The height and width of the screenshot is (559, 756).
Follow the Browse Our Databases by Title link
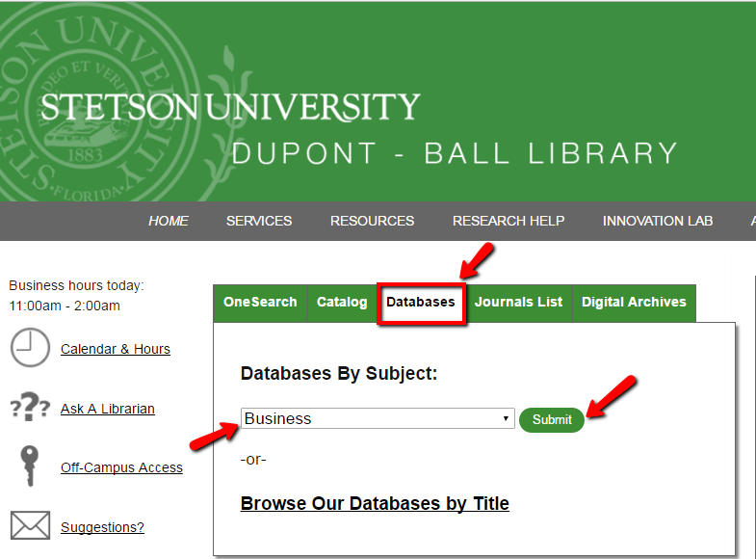click(x=375, y=503)
